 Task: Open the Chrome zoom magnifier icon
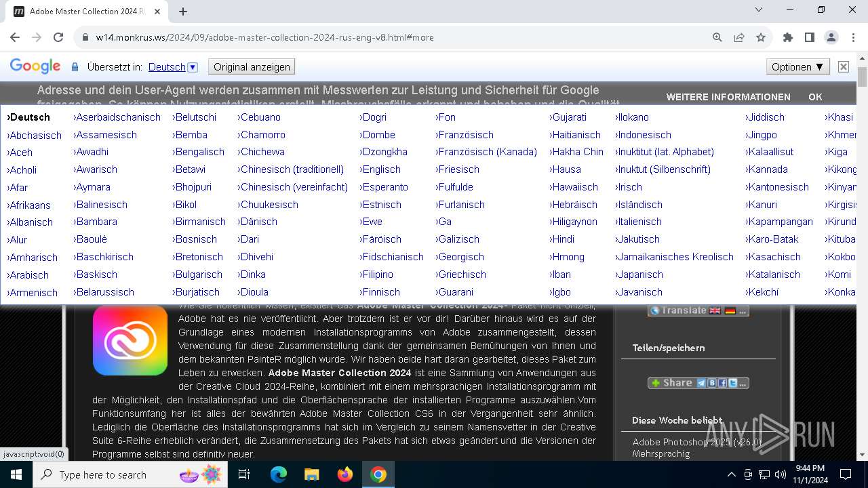point(717,37)
